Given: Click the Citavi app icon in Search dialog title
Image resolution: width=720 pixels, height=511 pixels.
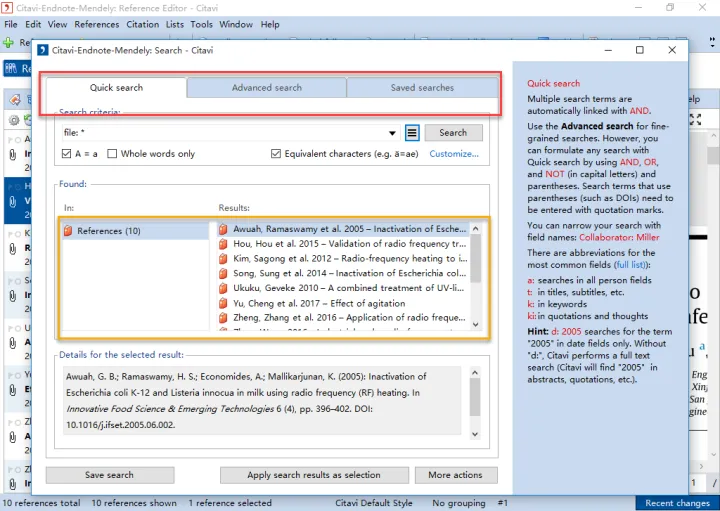Looking at the screenshot, I should pyautogui.click(x=43, y=50).
